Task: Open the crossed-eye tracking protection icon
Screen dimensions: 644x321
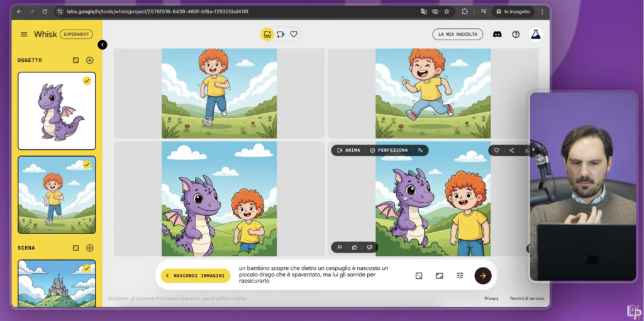Action: click(435, 11)
